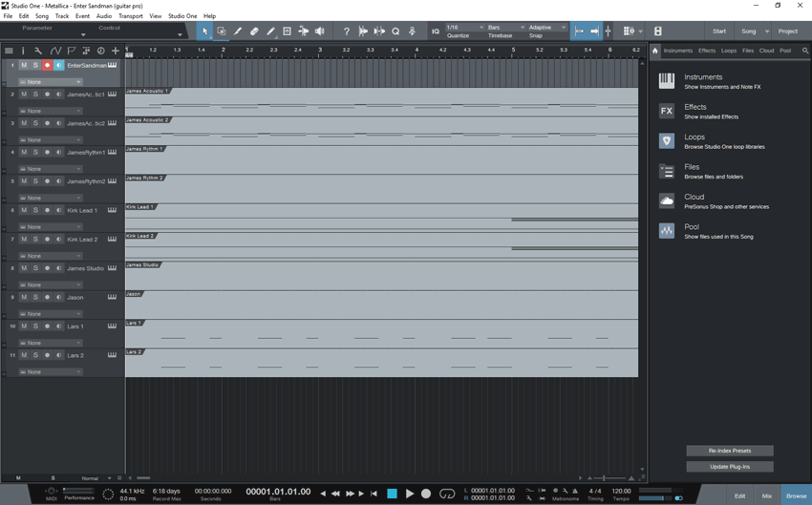Click the question mark help icon
Viewport: 812px width, 505px height.
[347, 32]
